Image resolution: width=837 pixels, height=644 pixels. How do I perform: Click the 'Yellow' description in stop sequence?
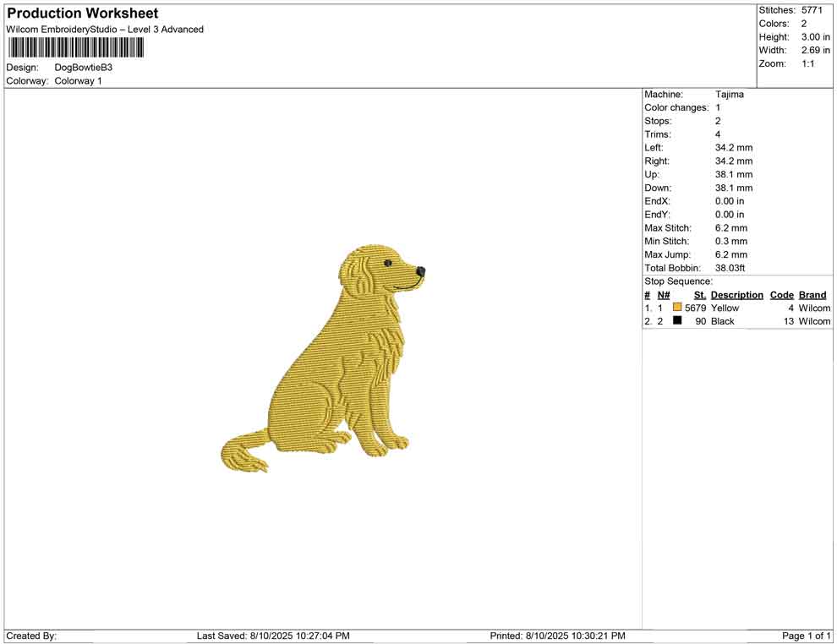[725, 308]
